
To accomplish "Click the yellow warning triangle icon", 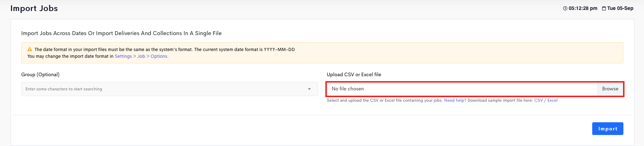I will point(30,49).
